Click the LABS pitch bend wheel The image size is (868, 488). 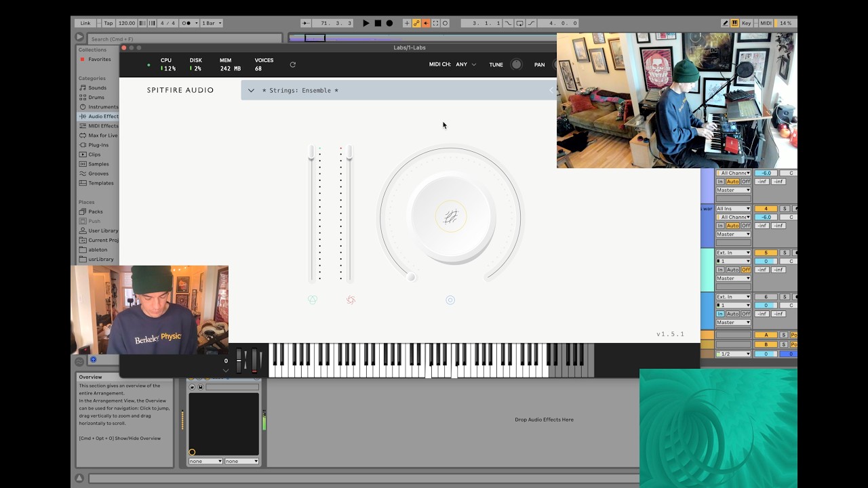[x=239, y=361]
